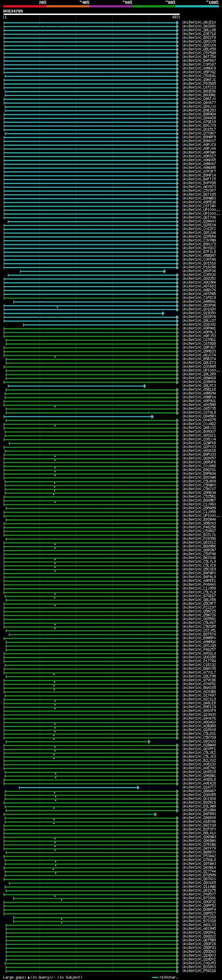Select the UniRef100_A9PHA1 label

click(199, 328)
